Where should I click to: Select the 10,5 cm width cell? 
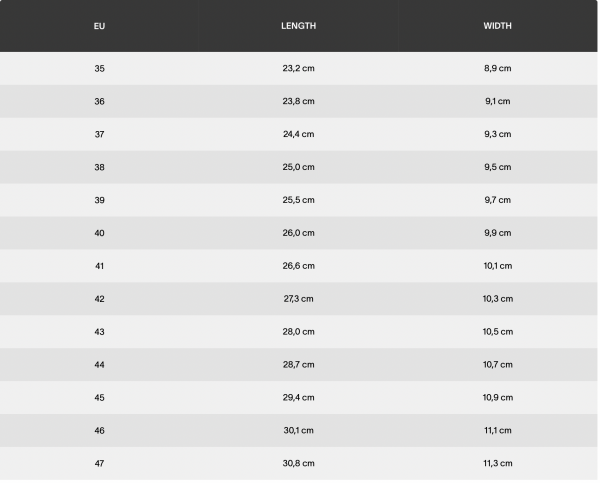coord(497,332)
